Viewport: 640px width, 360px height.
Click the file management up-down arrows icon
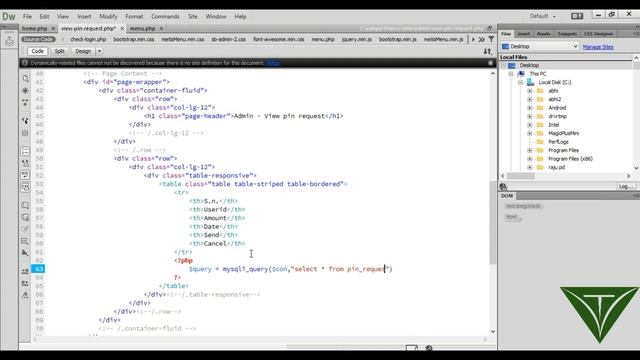coord(488,51)
